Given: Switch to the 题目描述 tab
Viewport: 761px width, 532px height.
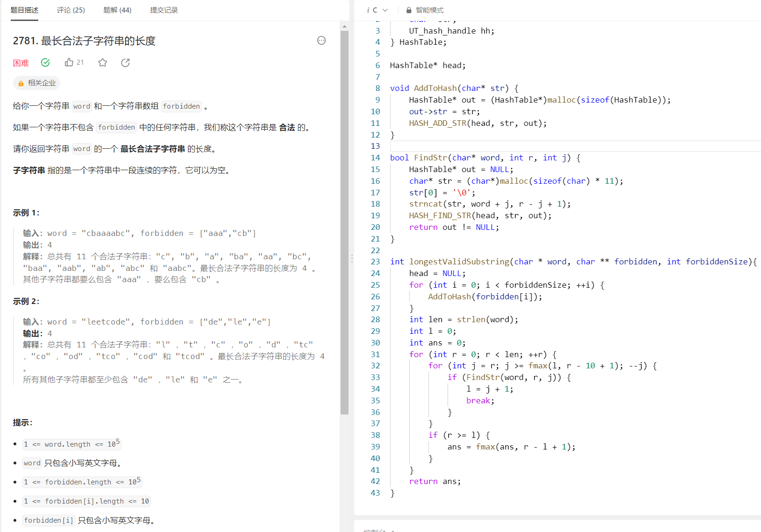Looking at the screenshot, I should (24, 10).
